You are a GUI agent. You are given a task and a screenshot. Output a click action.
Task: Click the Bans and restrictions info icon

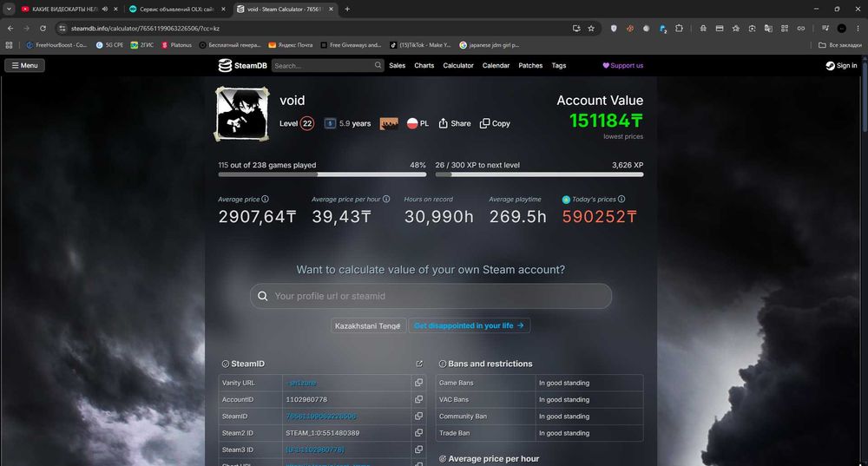pos(443,364)
